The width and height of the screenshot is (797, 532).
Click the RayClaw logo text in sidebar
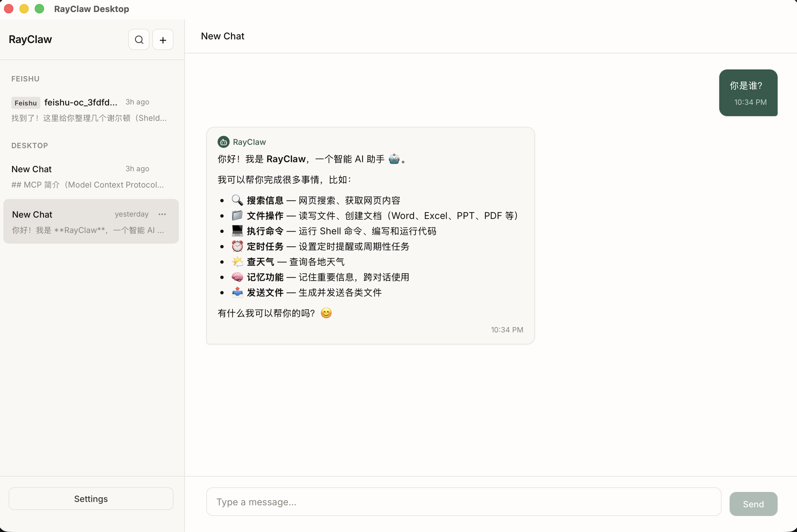[x=30, y=39]
